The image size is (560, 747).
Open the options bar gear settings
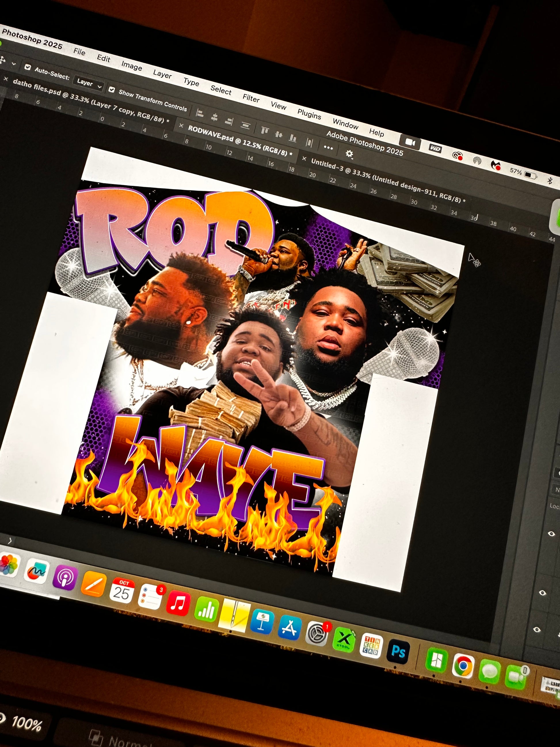[349, 154]
